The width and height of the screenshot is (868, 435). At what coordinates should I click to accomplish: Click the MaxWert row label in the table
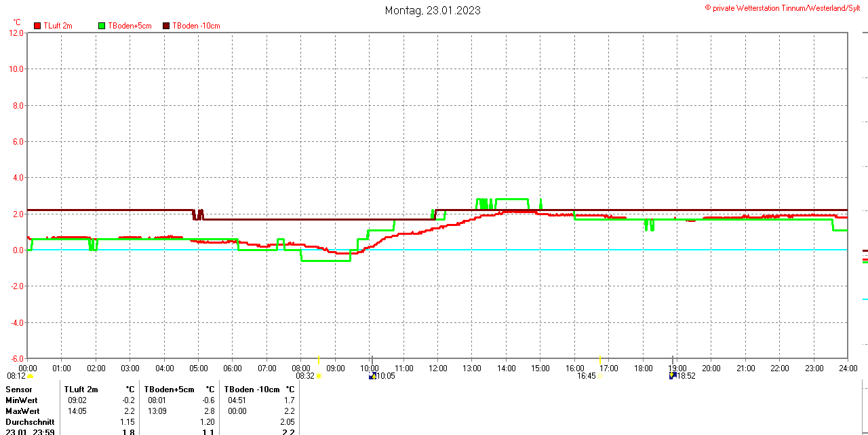click(x=22, y=411)
